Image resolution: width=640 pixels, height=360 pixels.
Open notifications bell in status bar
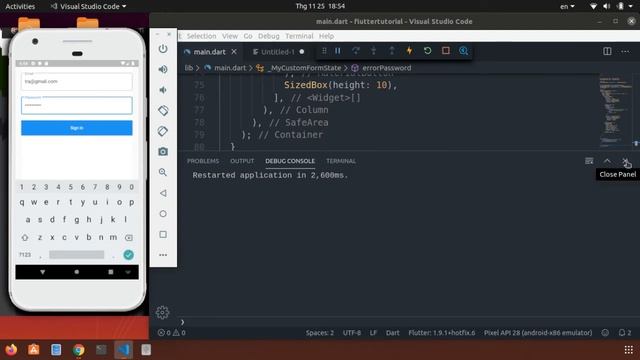[624, 333]
